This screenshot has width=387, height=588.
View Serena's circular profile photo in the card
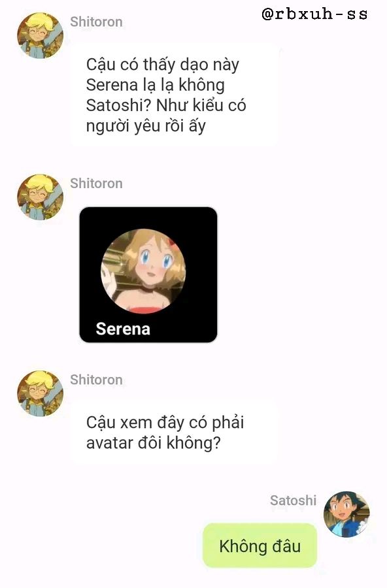(143, 270)
